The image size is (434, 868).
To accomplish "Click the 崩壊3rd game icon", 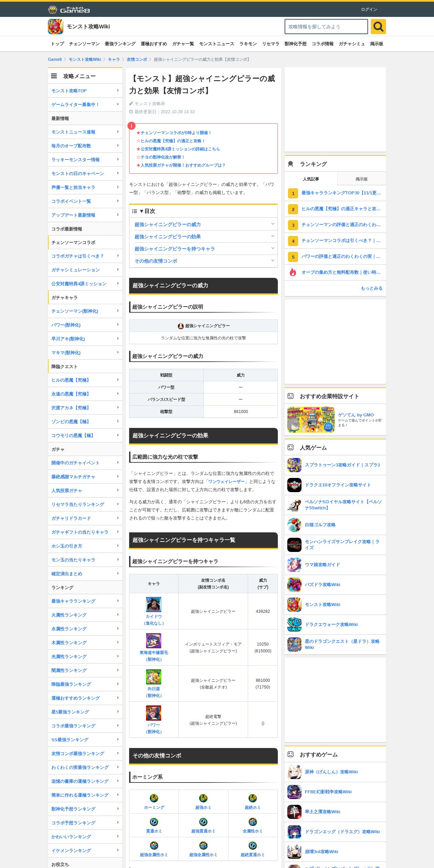I will (x=294, y=852).
